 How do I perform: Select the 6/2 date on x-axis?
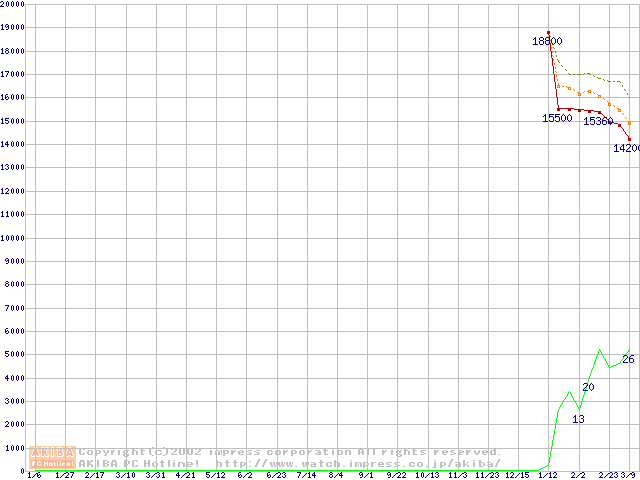244,475
